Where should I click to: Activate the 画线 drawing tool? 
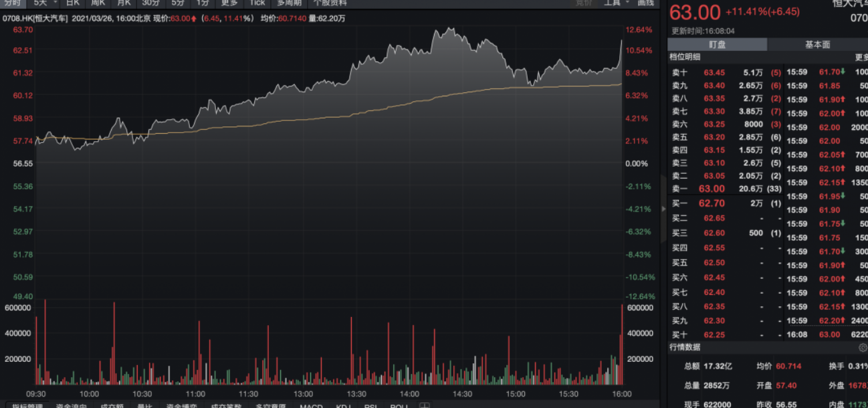point(646,3)
